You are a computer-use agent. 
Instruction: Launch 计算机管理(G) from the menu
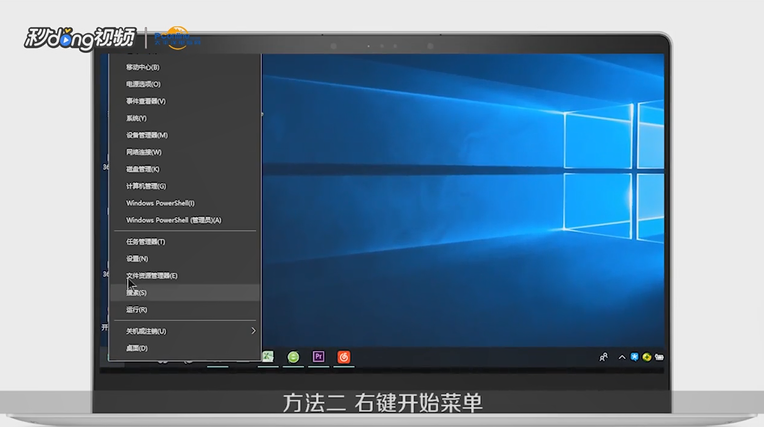185,186
